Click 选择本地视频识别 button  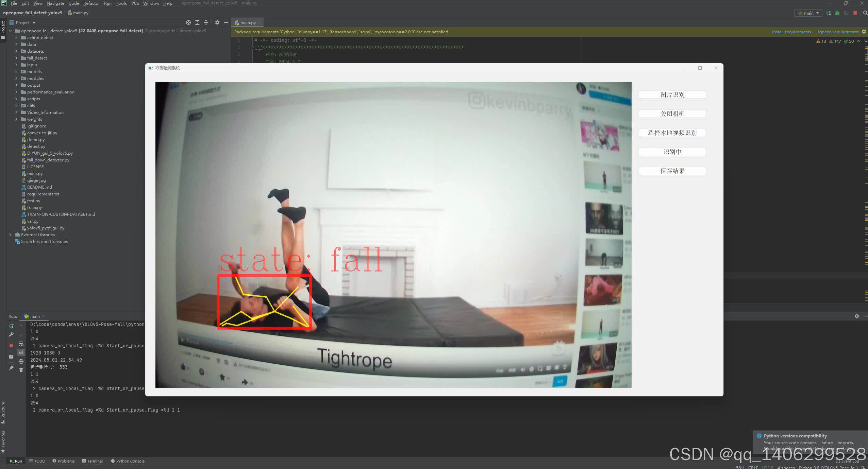tap(672, 133)
